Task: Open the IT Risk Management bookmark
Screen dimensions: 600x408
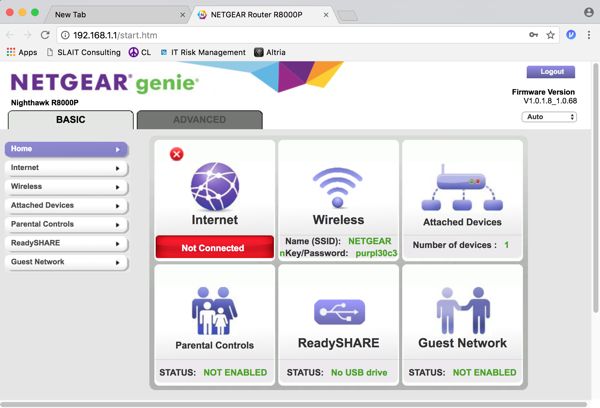Action: point(203,52)
